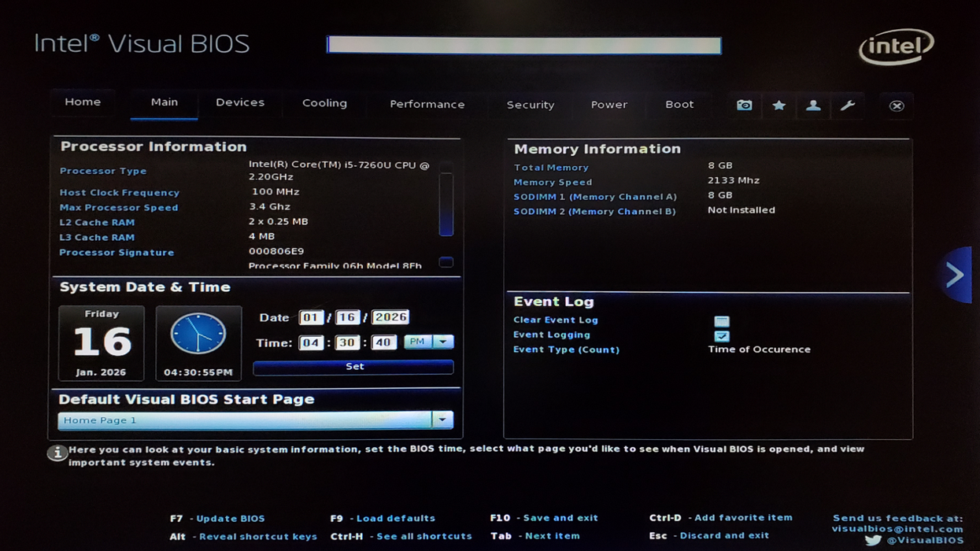Click the 2133 Mhz memory speed value
The image size is (980, 551).
(734, 181)
